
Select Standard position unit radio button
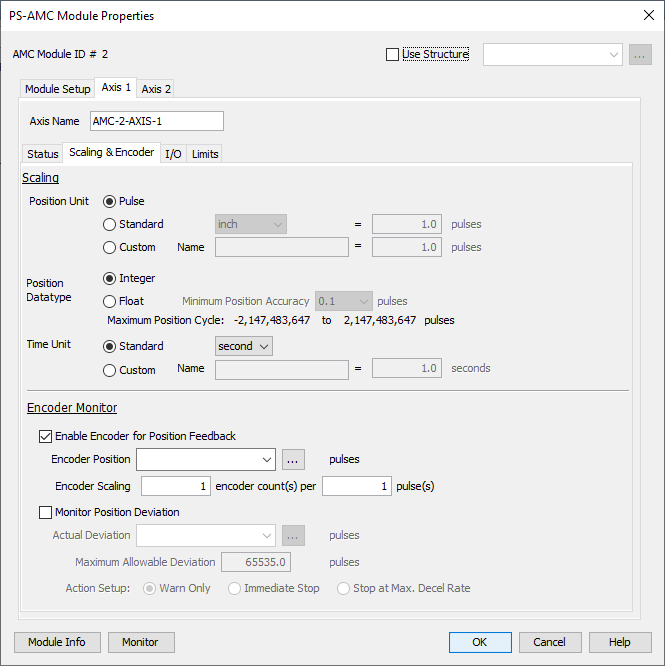pyautogui.click(x=110, y=224)
